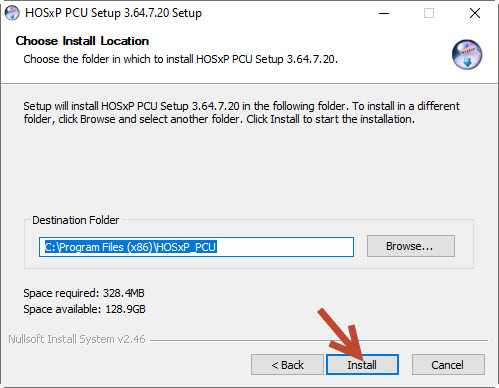Click the window title text HOSxP PCU Setup
499x388 pixels.
pyautogui.click(x=113, y=13)
